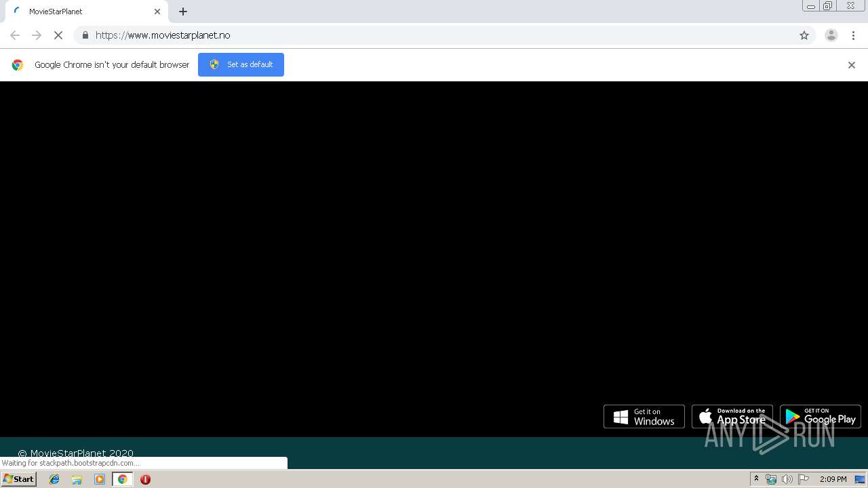Click the 2:09 PM clock

pyautogui.click(x=833, y=479)
